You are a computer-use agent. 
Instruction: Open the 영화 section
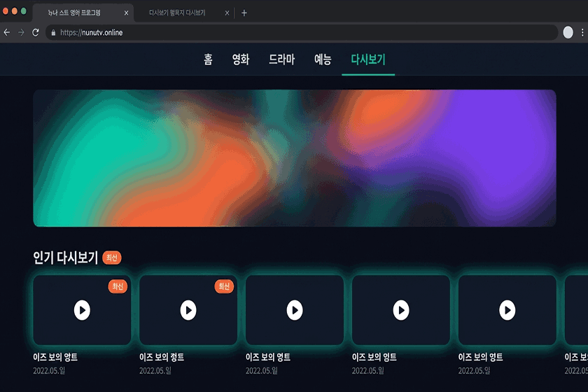(240, 59)
